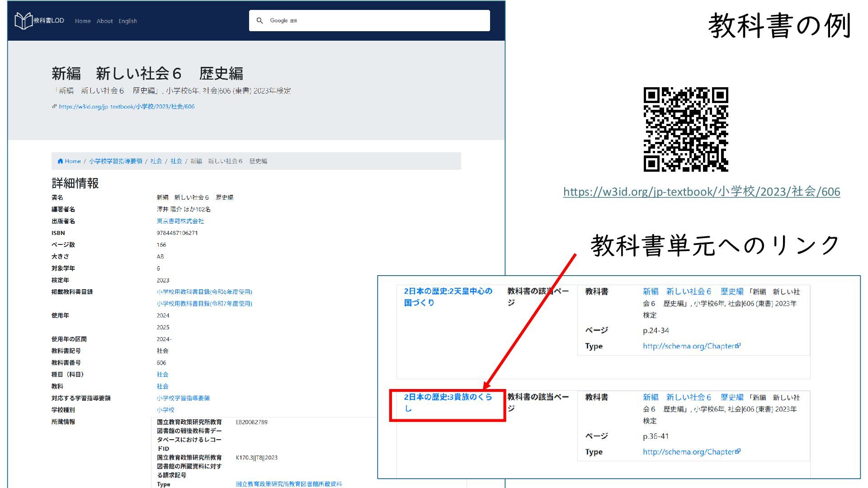Click the search magnifier icon

click(259, 21)
